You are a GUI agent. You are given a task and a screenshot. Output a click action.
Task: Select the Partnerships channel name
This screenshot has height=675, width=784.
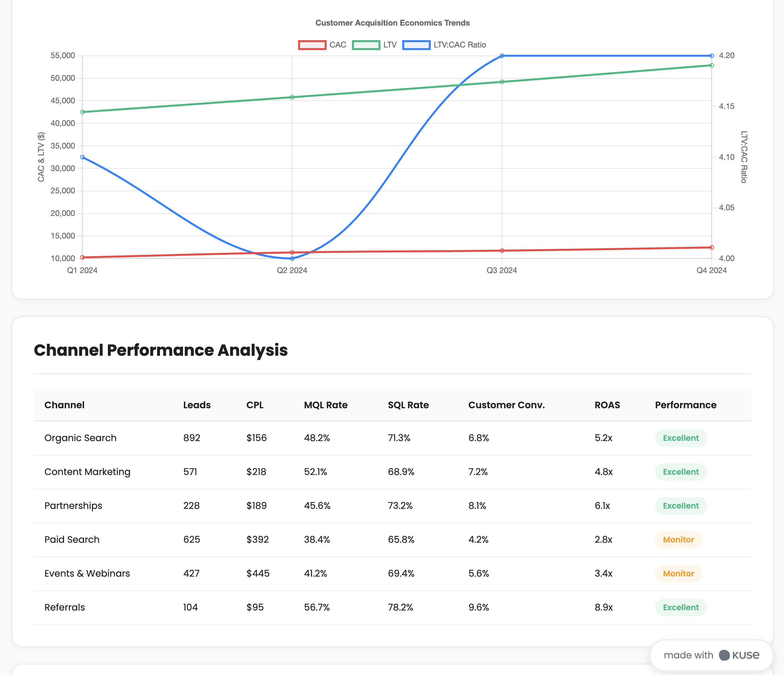(73, 506)
